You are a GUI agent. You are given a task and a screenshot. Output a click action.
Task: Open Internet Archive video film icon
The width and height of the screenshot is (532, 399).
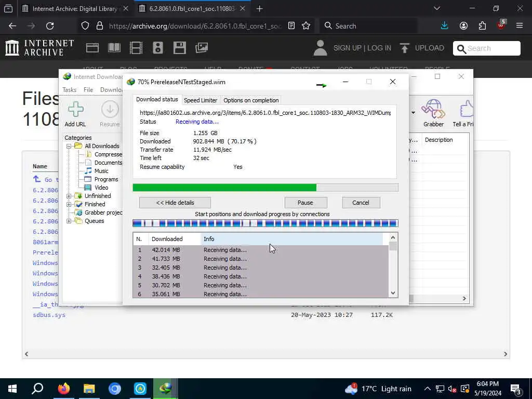pos(136,48)
